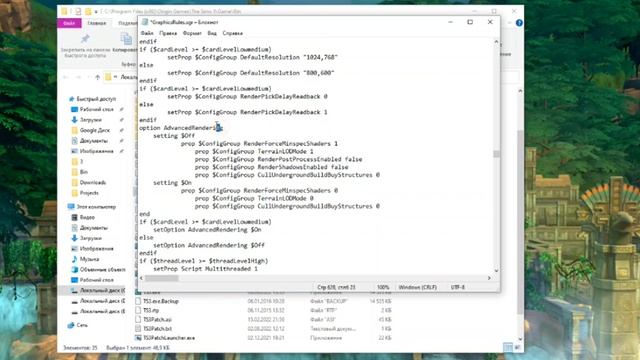
Task: Click the 100% zoom status entry
Action: [383, 287]
